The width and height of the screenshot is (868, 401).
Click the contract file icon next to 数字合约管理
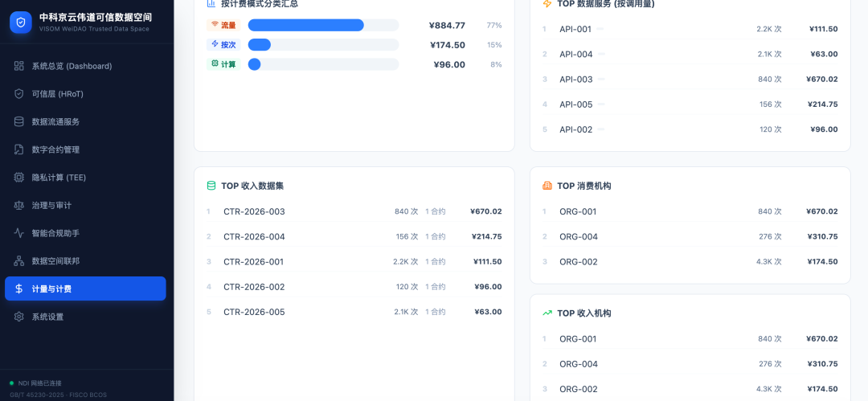(18, 149)
